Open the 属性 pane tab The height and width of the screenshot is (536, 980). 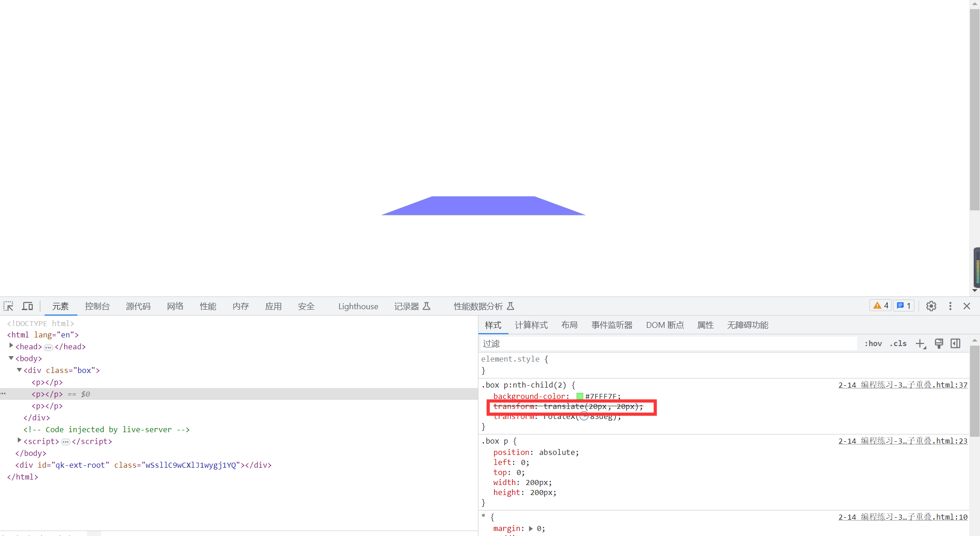click(706, 325)
